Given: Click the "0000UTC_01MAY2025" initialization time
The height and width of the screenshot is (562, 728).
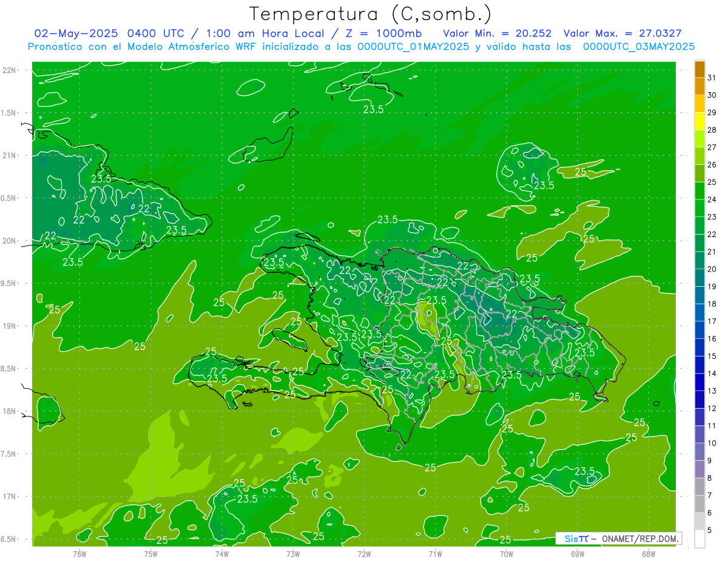Looking at the screenshot, I should [413, 46].
